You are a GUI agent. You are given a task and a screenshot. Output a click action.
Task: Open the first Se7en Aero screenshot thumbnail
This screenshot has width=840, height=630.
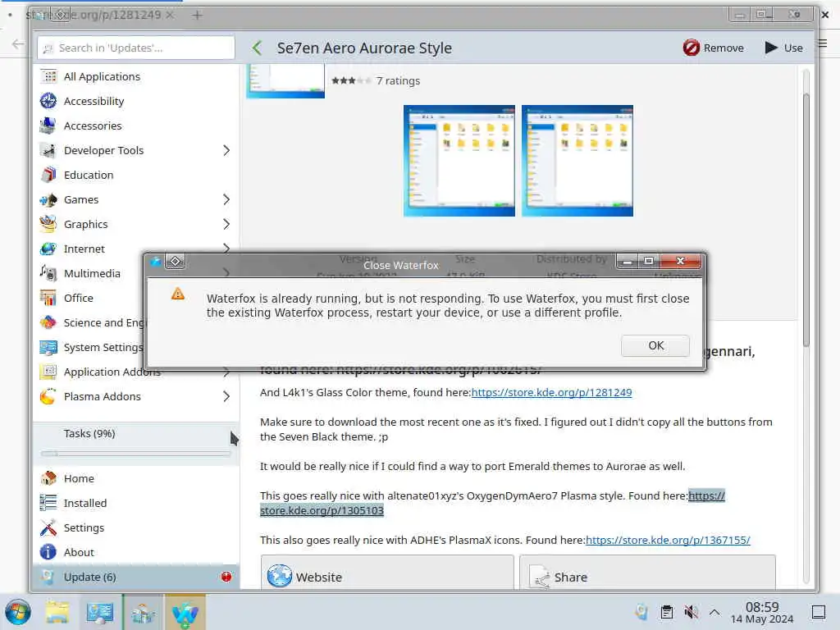coord(459,161)
